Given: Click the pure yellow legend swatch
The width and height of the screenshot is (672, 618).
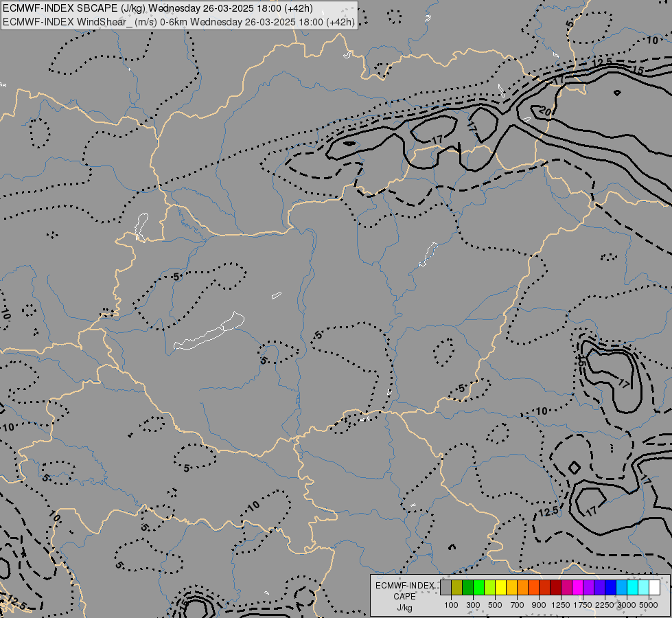Looking at the screenshot, I should (500, 588).
